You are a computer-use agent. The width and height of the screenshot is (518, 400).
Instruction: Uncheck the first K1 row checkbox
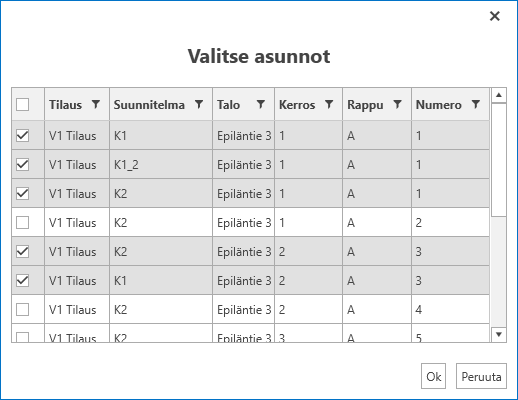point(23,136)
